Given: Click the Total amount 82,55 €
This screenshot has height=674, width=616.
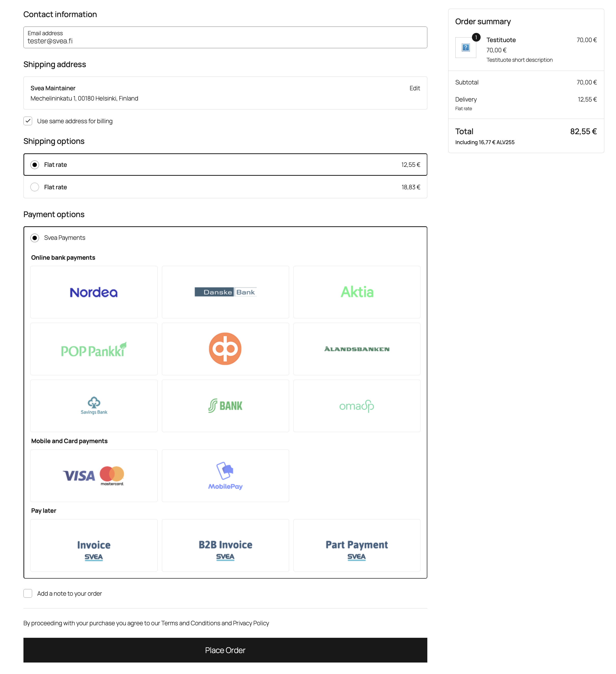Looking at the screenshot, I should 583,132.
